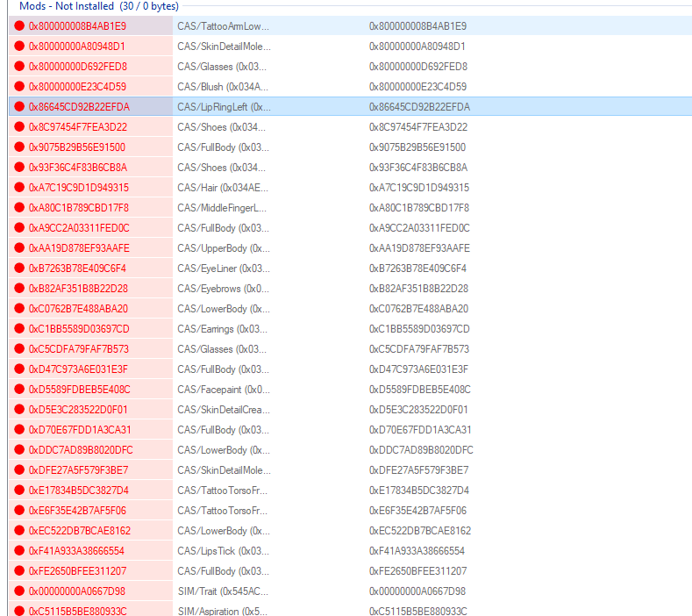Viewport: 692px width, 616px height.
Task: Click red status dot for 0xE17834B5DC3827D4
Action: (19, 491)
